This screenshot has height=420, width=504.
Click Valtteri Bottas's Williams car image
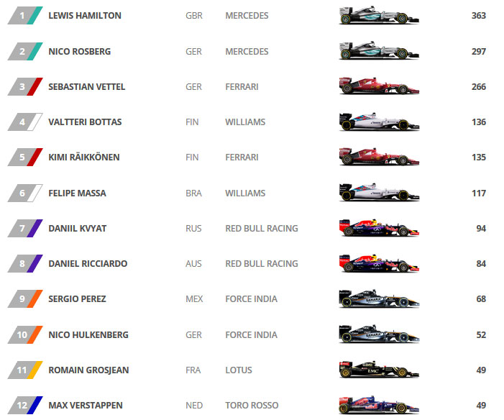tap(379, 122)
